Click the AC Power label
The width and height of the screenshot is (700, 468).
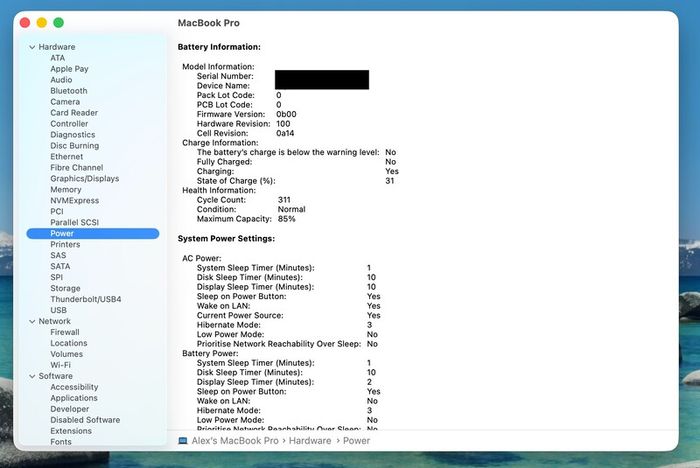pos(201,258)
